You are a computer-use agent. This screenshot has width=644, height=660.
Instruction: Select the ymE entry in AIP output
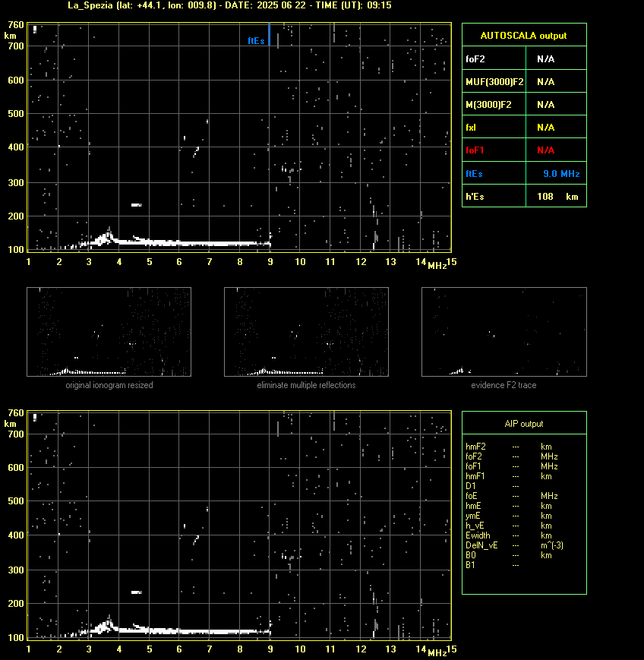coord(509,516)
